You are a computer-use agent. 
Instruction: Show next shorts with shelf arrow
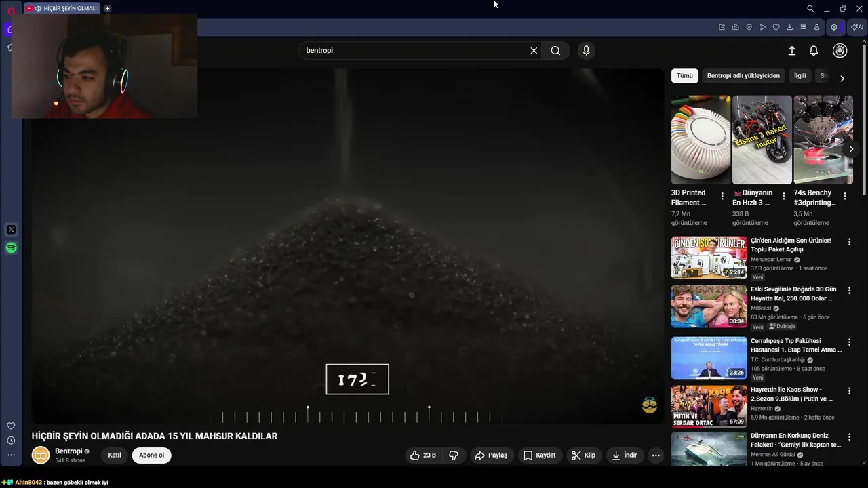coord(851,149)
